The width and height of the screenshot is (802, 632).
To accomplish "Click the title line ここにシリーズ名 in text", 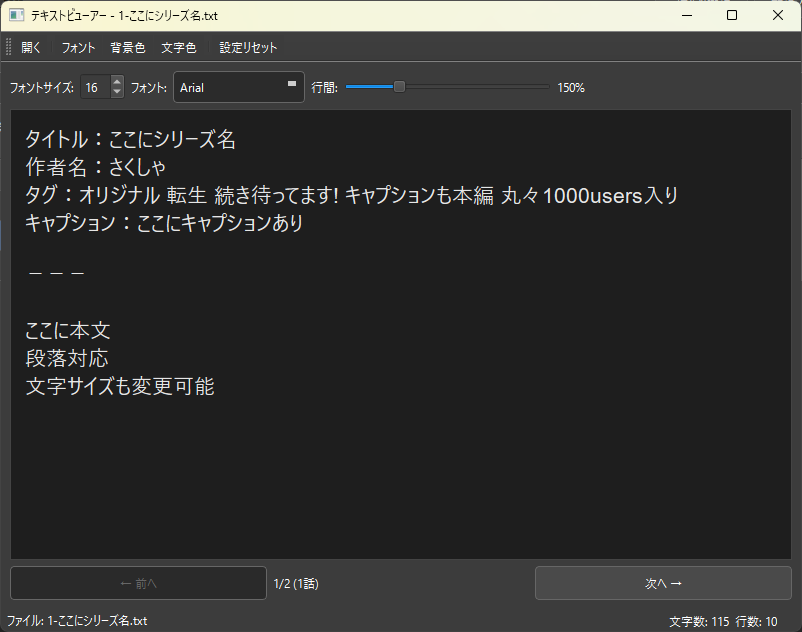I will pos(130,140).
